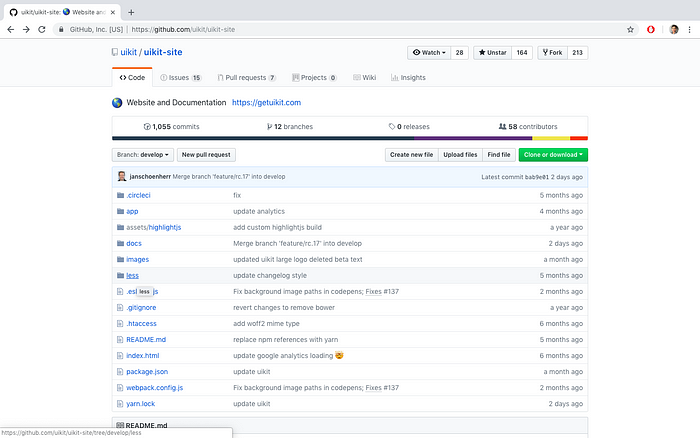Click the browser forward arrow
This screenshot has height=438, width=700.
tap(26, 29)
